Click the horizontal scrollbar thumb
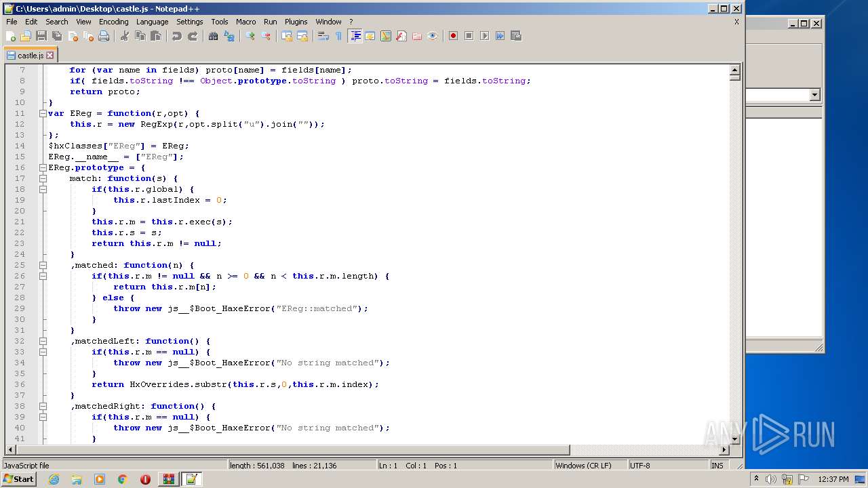This screenshot has width=868, height=488. [292, 450]
